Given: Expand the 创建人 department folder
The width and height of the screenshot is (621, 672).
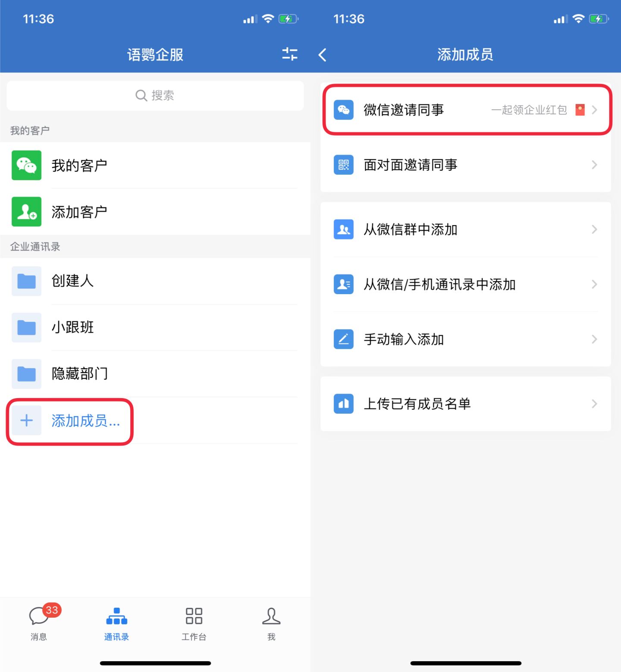Looking at the screenshot, I should point(26,281).
